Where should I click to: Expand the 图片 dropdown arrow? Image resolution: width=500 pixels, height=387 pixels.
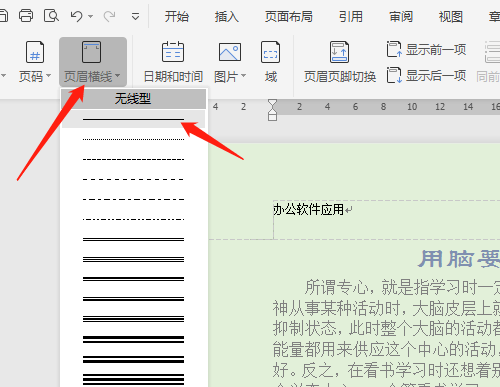point(244,76)
